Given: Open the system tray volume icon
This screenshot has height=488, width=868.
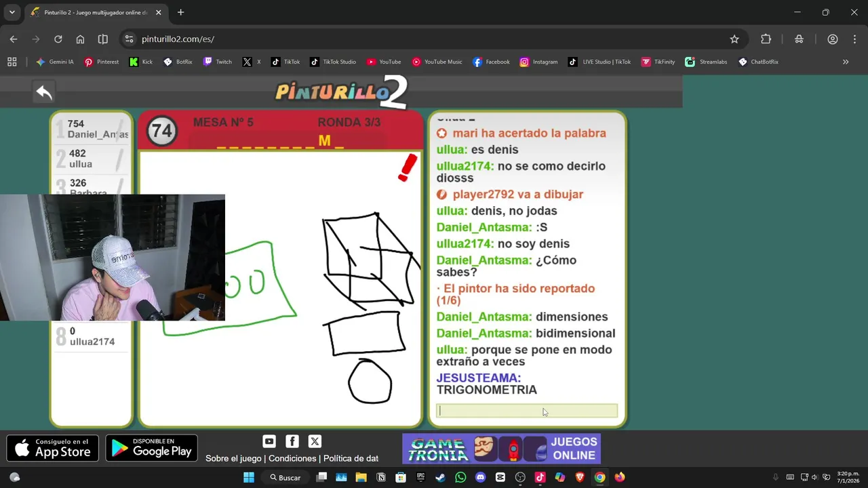Looking at the screenshot, I should pos(814,477).
